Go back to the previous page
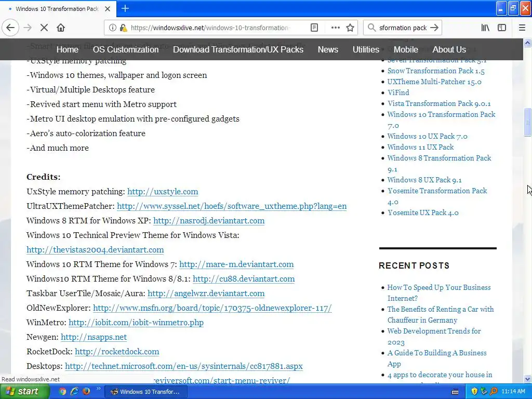 [10, 28]
